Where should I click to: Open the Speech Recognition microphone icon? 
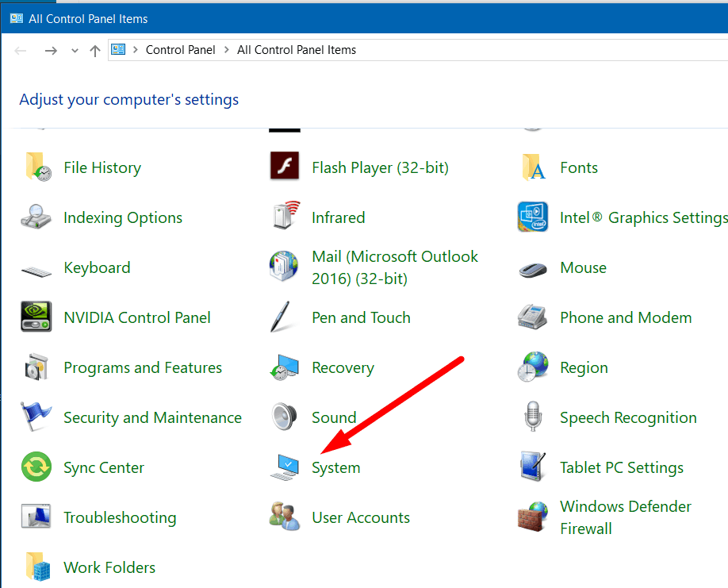533,417
